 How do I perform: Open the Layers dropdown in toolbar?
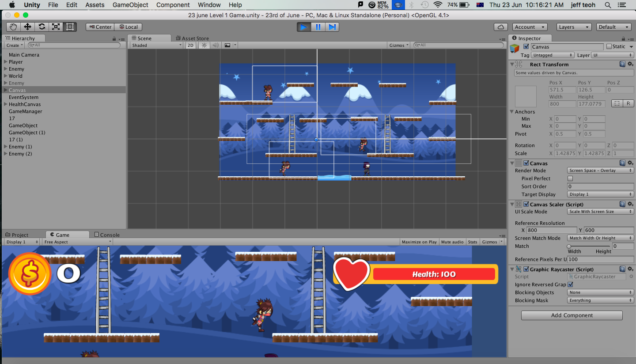click(x=574, y=27)
